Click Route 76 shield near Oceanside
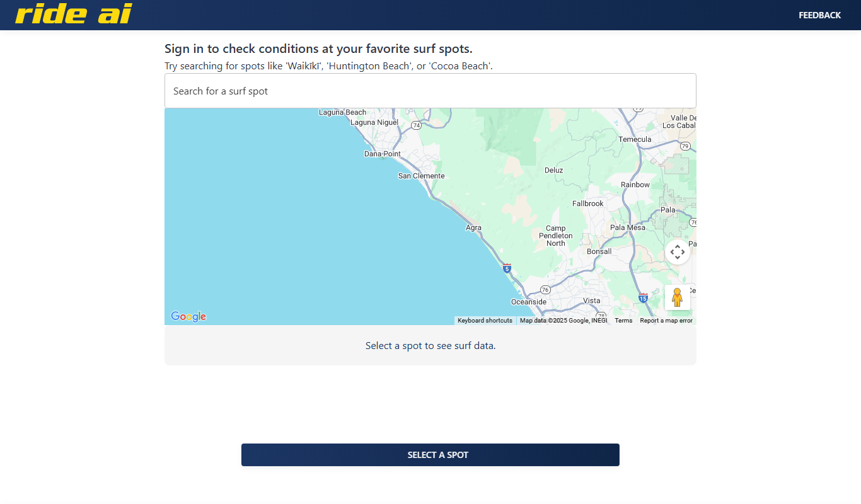This screenshot has height=504, width=861. tap(545, 290)
